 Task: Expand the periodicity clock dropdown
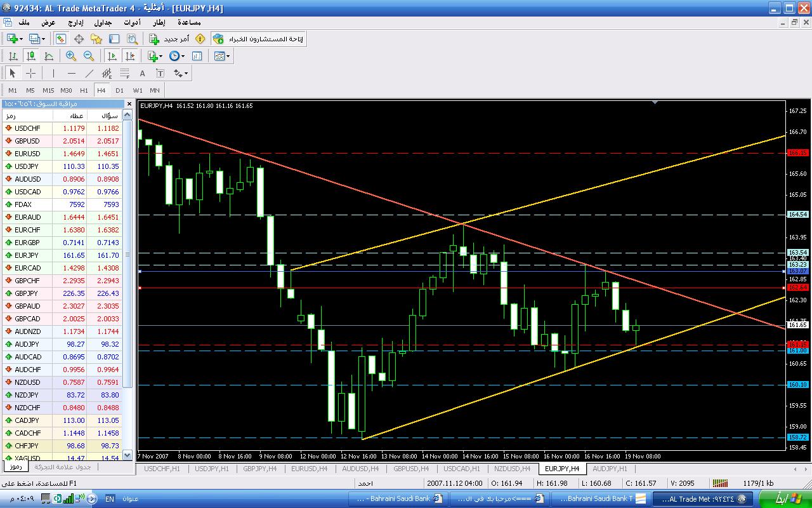(177, 56)
